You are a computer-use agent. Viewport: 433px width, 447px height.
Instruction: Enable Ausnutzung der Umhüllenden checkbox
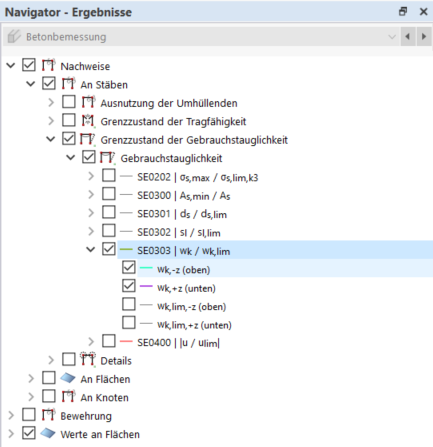69,102
